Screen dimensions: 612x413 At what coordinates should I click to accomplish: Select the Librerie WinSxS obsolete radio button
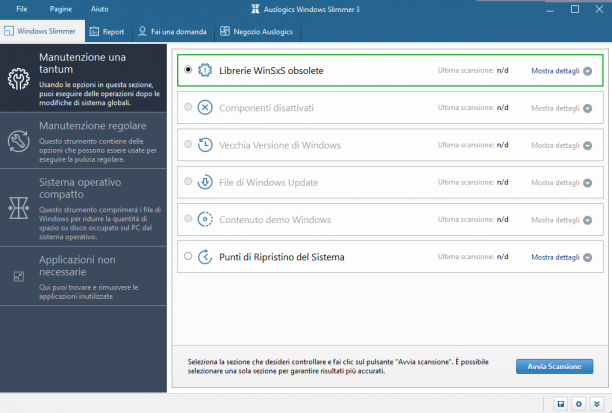click(188, 69)
